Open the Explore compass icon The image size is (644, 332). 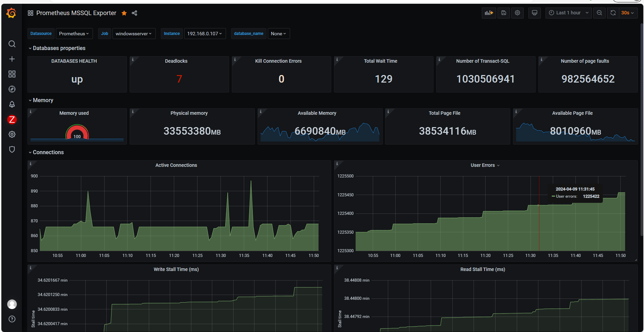[12, 89]
